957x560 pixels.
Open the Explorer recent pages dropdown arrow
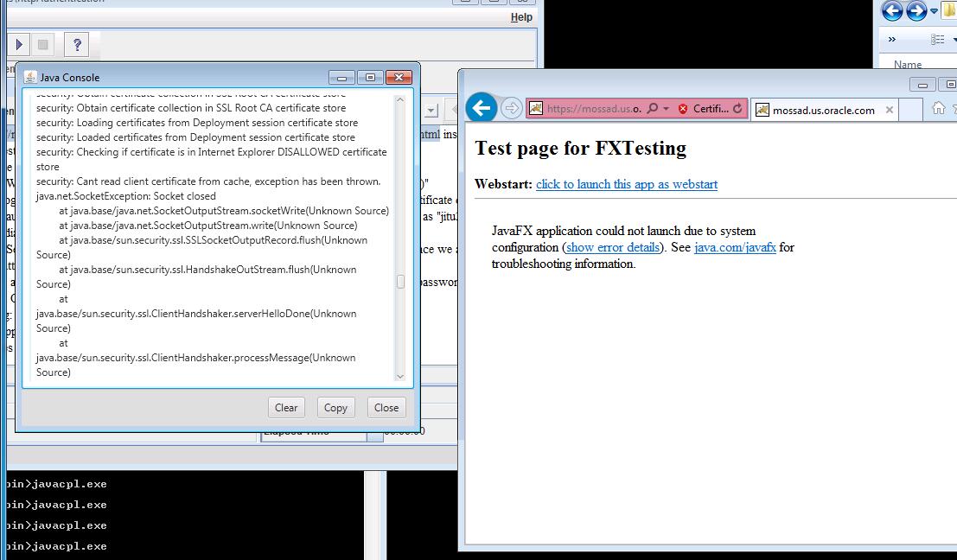click(934, 11)
